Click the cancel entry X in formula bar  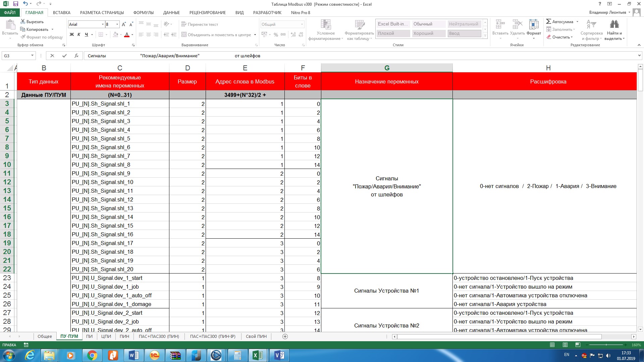(52, 56)
